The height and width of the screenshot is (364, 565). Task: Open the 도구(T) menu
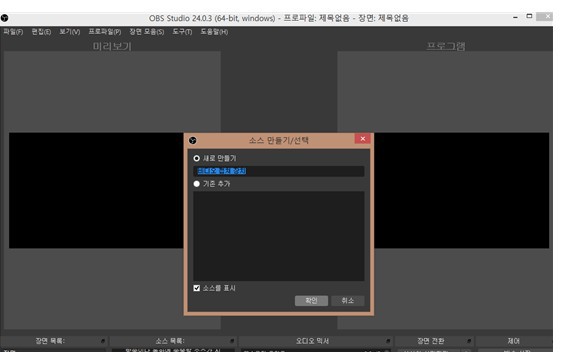(x=182, y=32)
